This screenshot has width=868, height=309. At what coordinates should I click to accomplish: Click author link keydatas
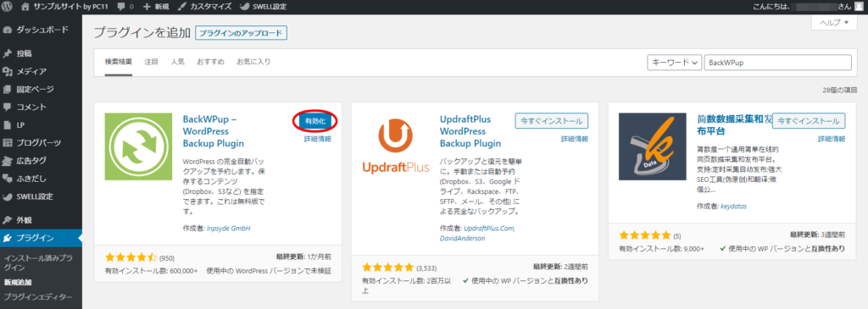pyautogui.click(x=734, y=207)
